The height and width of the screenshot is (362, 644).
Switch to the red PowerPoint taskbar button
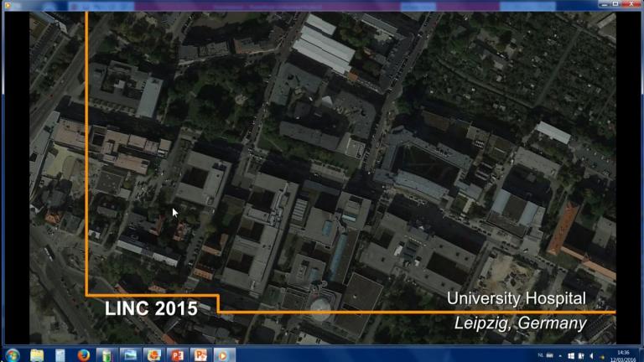[x=177, y=355]
